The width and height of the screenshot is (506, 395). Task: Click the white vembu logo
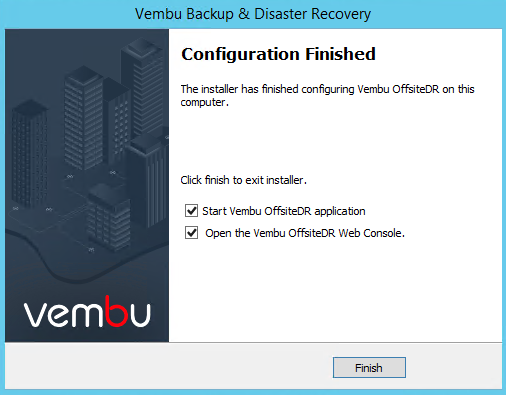[87, 312]
